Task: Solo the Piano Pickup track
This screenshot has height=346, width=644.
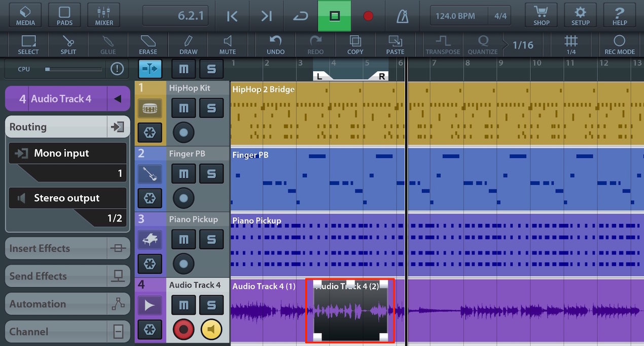Action: 211,239
